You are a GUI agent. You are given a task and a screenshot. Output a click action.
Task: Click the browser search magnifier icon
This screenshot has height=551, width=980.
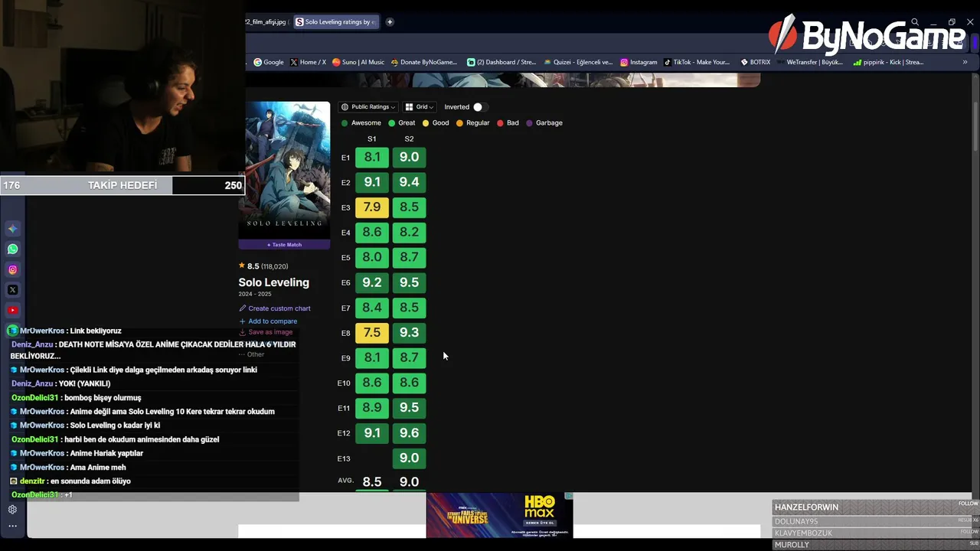pos(915,22)
